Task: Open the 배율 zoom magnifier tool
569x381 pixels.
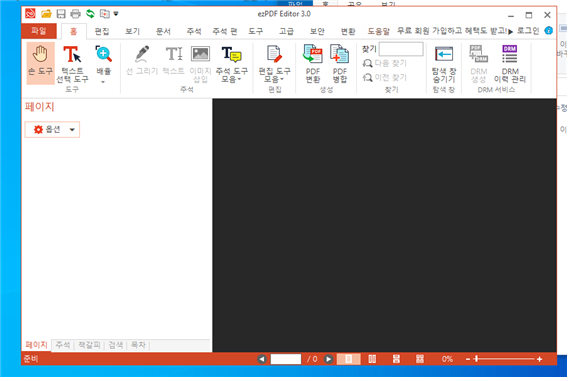Action: click(x=103, y=64)
